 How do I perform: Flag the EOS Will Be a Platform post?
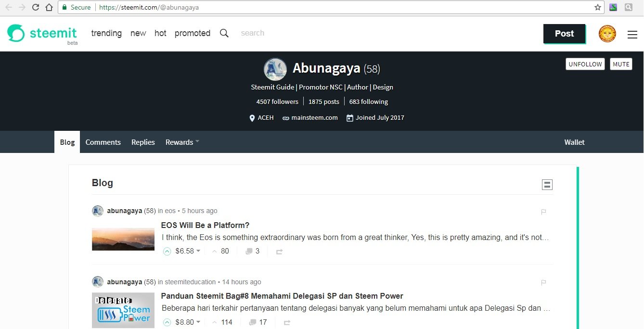point(543,212)
